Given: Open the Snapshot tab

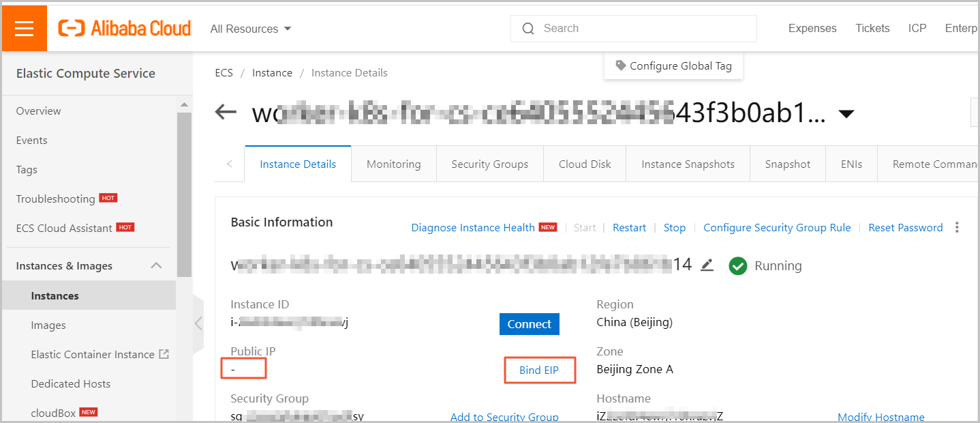Looking at the screenshot, I should (788, 164).
